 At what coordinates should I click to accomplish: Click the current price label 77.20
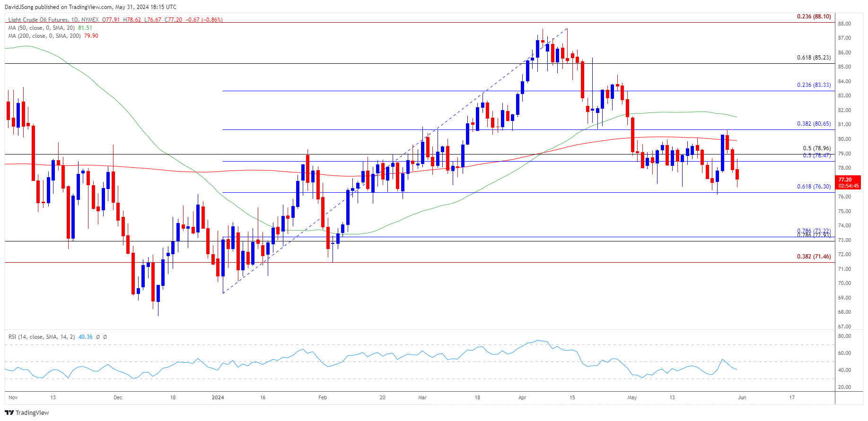(x=848, y=182)
